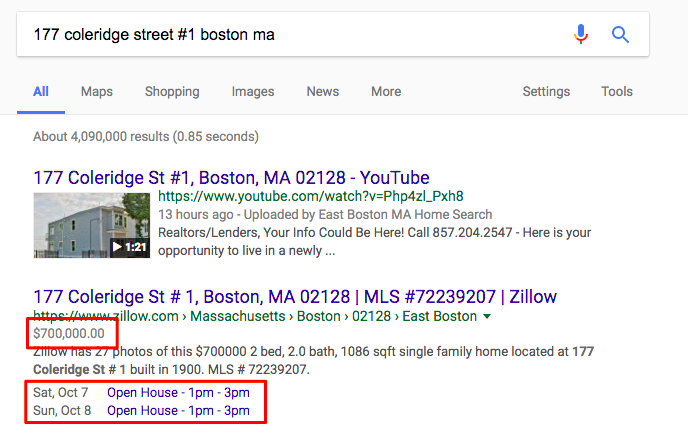Viewport: 688px width, 438px height.
Task: Open the Sun, Oct 8 Open House link
Action: (x=178, y=410)
